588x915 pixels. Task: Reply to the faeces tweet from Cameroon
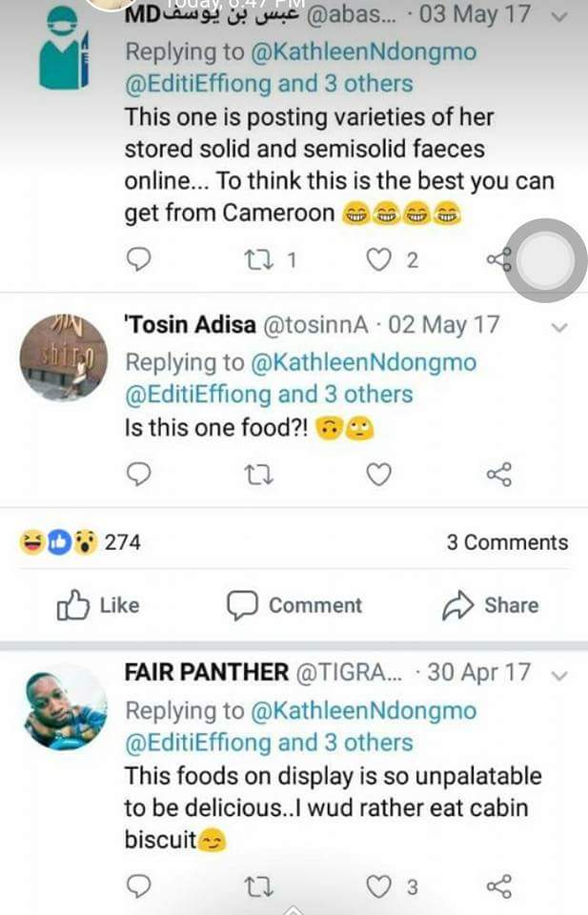click(x=139, y=259)
